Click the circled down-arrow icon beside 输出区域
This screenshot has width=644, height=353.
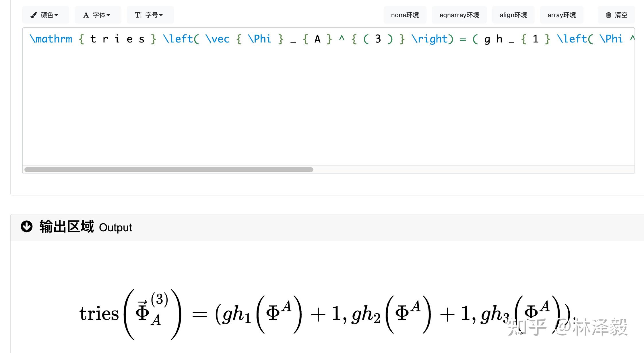(27, 226)
